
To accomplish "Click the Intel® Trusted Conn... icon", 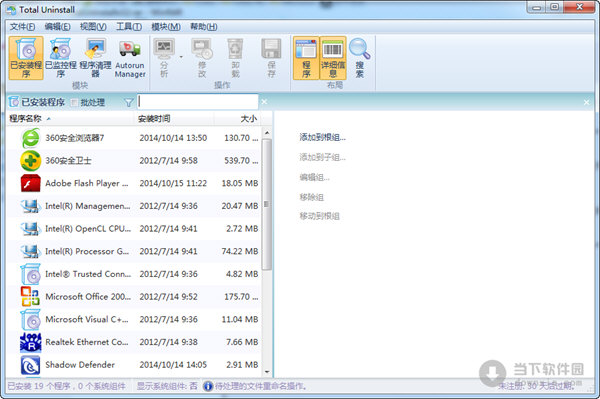I will coord(31,274).
